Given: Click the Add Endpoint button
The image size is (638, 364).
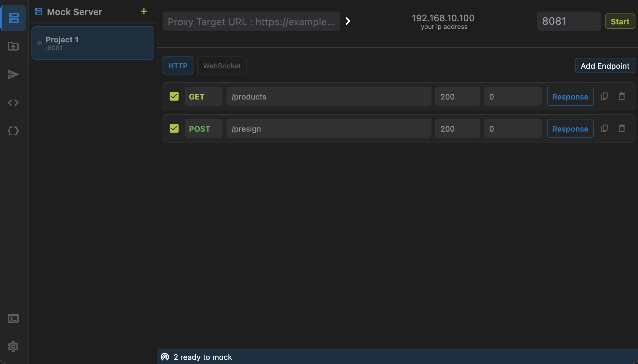Looking at the screenshot, I should (605, 66).
